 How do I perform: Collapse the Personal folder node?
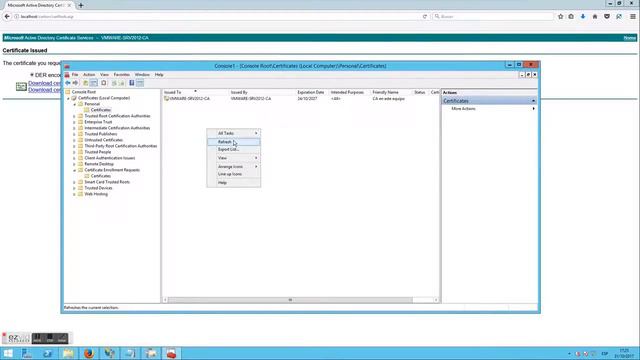(x=75, y=104)
